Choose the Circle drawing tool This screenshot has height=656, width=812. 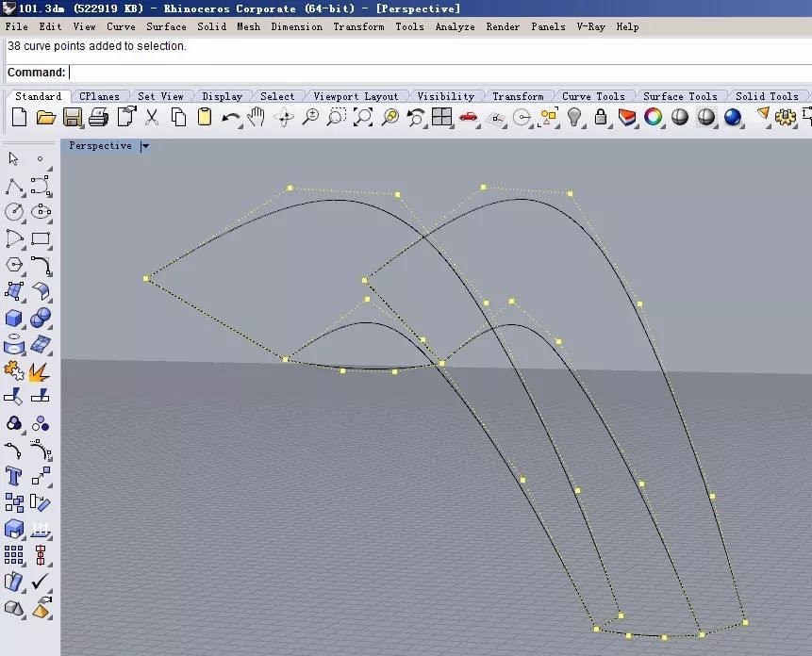pyautogui.click(x=14, y=212)
